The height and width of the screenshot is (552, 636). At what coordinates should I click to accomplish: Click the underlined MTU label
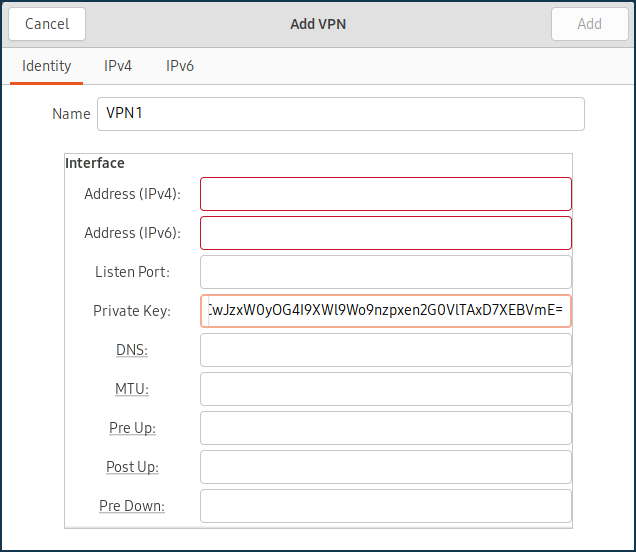(x=131, y=389)
